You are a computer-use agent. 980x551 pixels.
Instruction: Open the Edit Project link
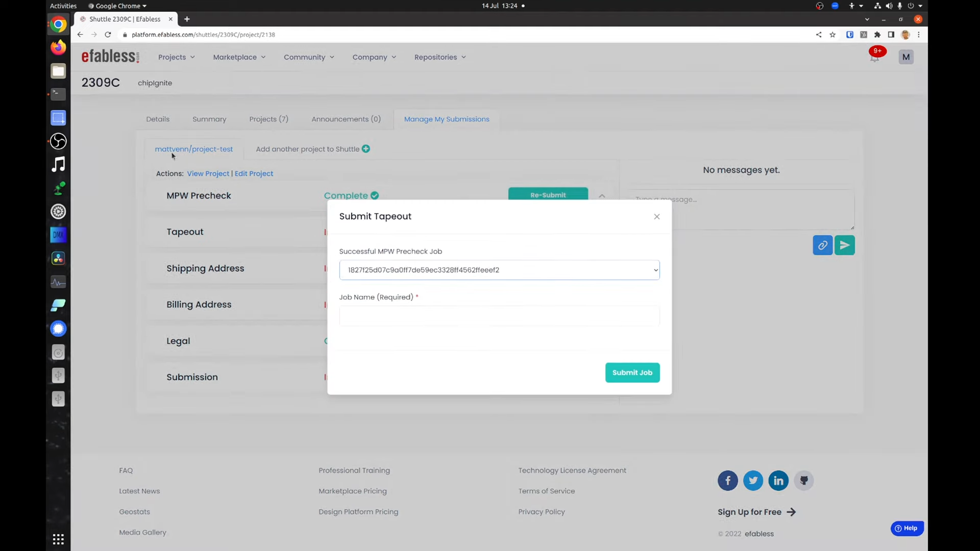[x=254, y=173]
